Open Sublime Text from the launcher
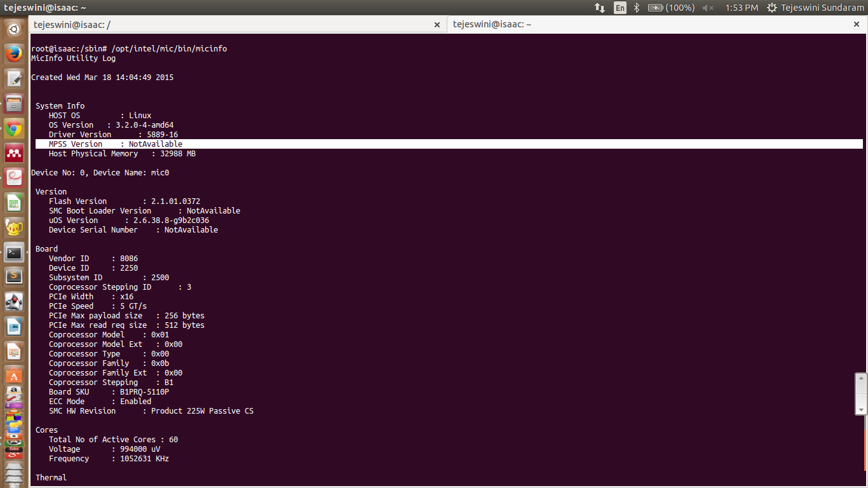The width and height of the screenshot is (868, 488). [x=14, y=277]
